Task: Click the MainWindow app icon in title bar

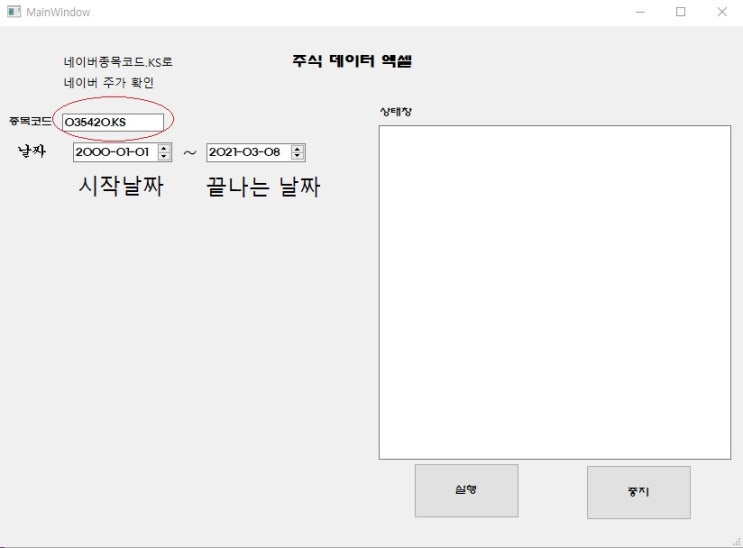Action: point(14,12)
